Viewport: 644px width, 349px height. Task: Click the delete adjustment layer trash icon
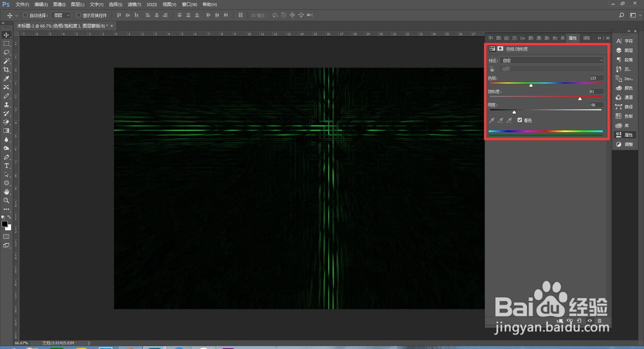pyautogui.click(x=600, y=321)
